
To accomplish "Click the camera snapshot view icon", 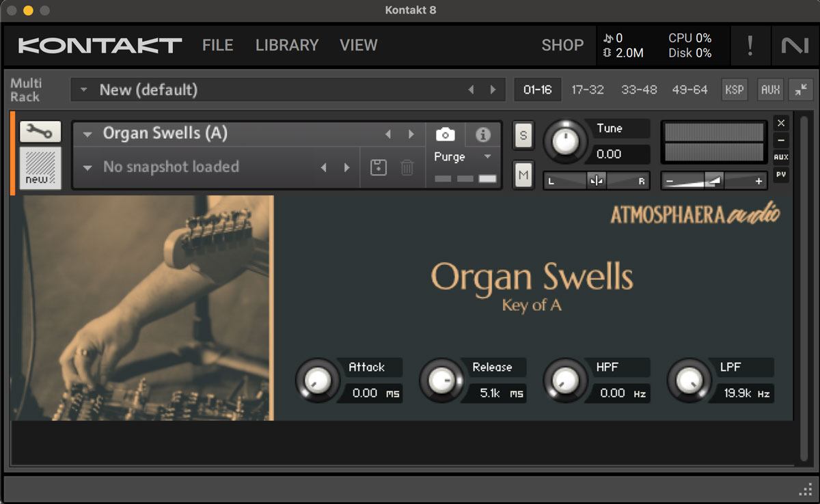I will (445, 135).
